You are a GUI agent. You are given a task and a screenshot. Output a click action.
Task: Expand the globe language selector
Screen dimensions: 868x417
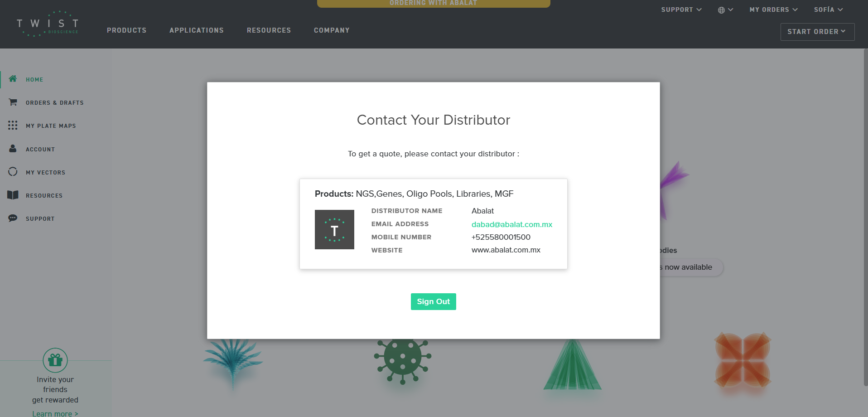[725, 10]
